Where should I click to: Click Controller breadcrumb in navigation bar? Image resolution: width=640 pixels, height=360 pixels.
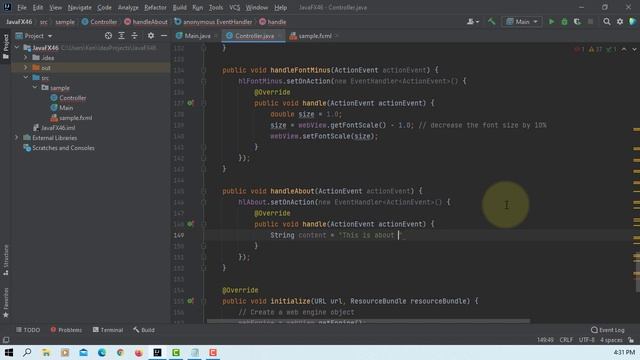tap(99, 22)
